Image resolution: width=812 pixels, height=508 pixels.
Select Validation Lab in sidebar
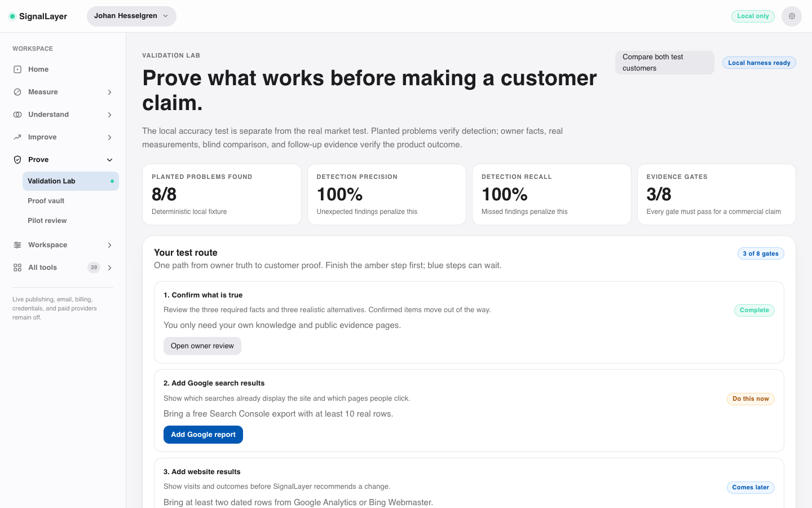point(70,181)
